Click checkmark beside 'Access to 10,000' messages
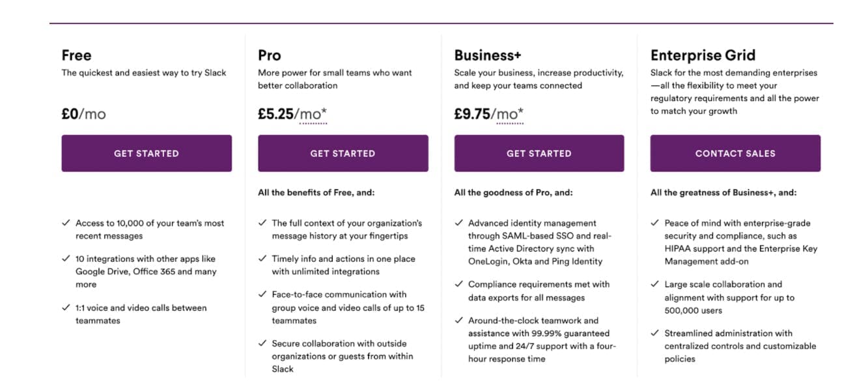Image resolution: width=868 pixels, height=387 pixels. (x=66, y=223)
